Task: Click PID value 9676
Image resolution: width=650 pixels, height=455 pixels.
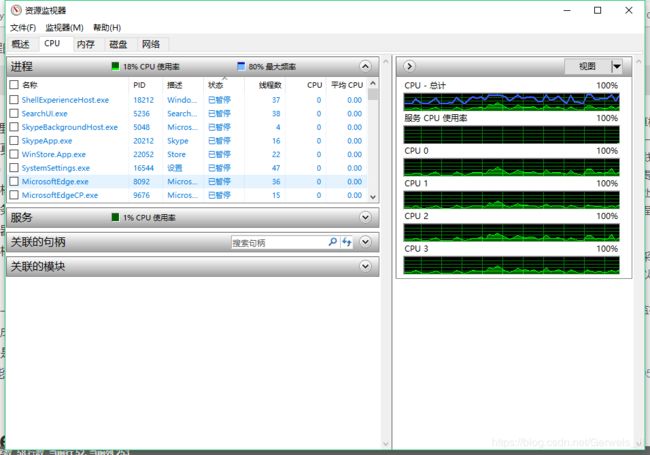Action: pyautogui.click(x=141, y=195)
